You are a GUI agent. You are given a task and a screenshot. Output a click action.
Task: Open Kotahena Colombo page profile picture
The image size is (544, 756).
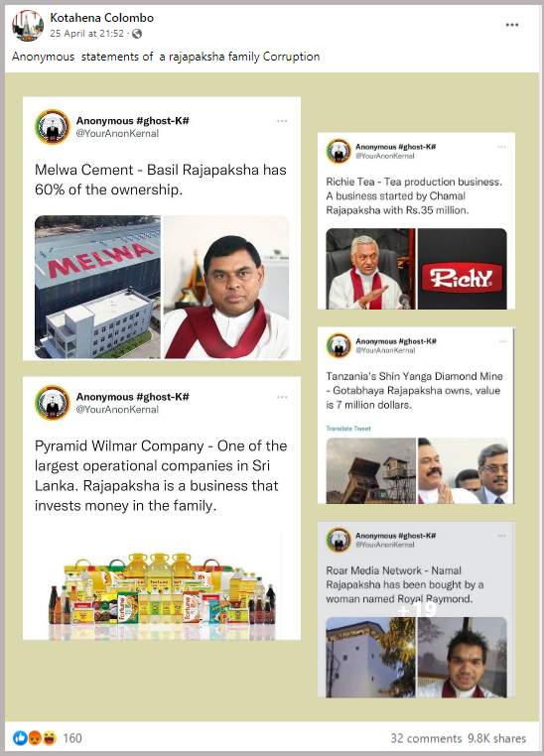(x=28, y=25)
